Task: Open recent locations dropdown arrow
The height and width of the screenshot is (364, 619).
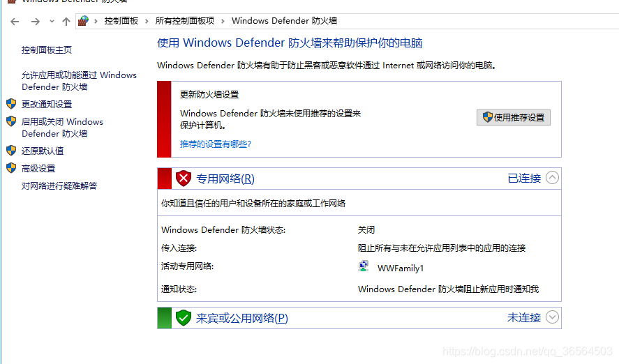Action: click(52, 22)
